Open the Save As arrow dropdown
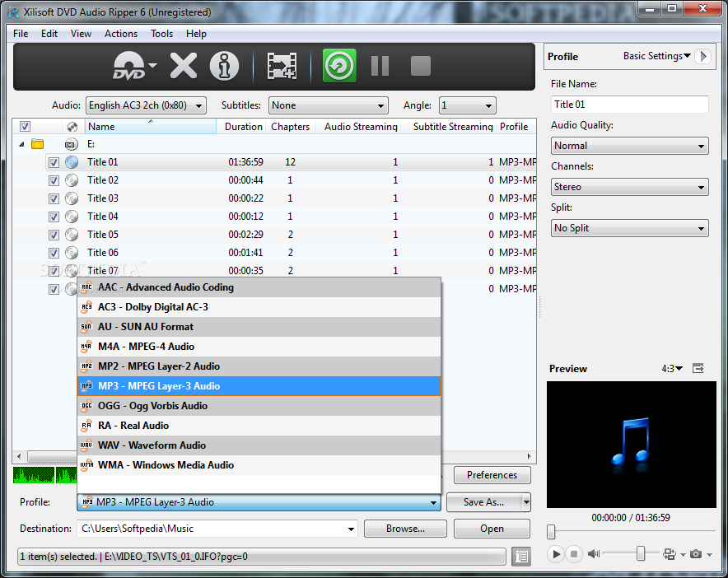 [526, 502]
